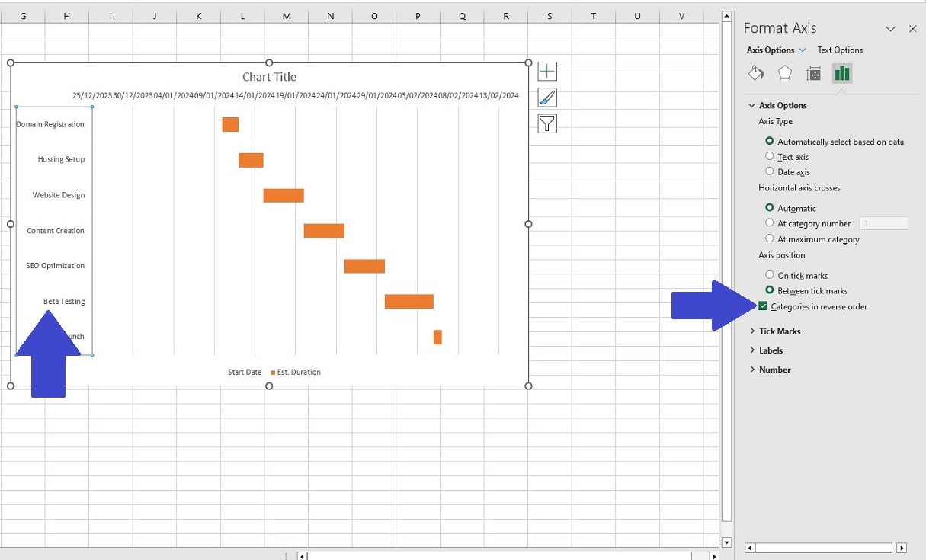
Task: Open the Chart Elements plus button
Action: [547, 71]
